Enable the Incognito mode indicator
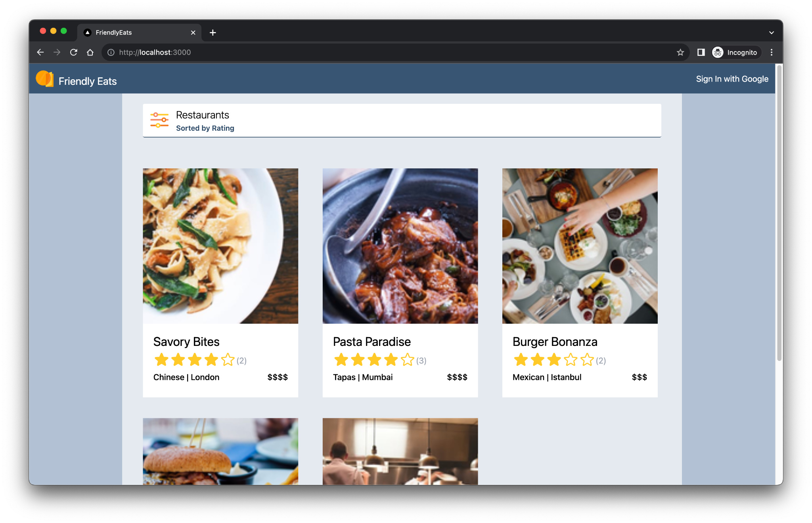The image size is (812, 523). pyautogui.click(x=733, y=52)
